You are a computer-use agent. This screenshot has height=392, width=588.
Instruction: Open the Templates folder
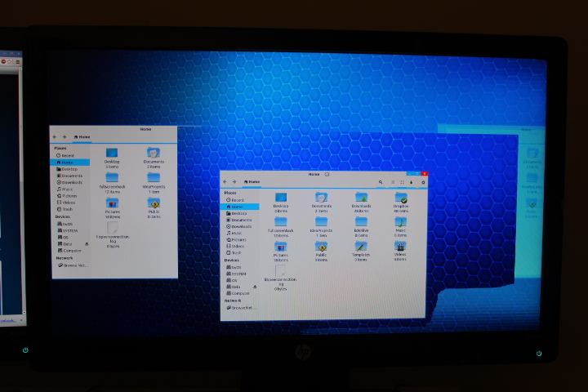coord(361,247)
